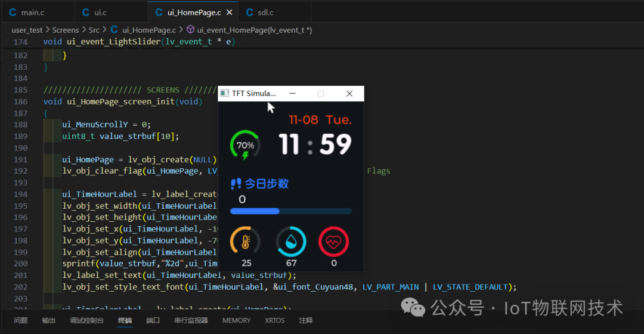Screen dimensions: 644x334
Task: Click the TFT Simulator window app icon
Action: coord(225,93)
